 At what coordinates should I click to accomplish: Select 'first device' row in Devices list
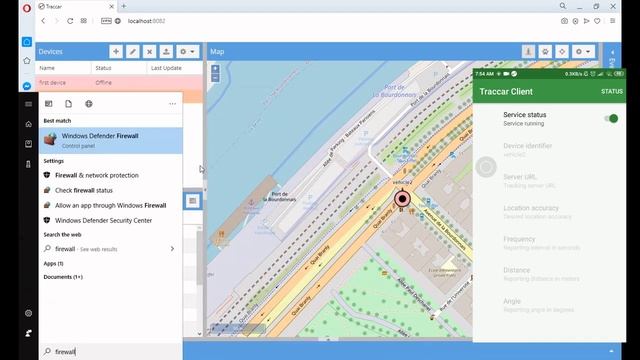[x=119, y=82]
